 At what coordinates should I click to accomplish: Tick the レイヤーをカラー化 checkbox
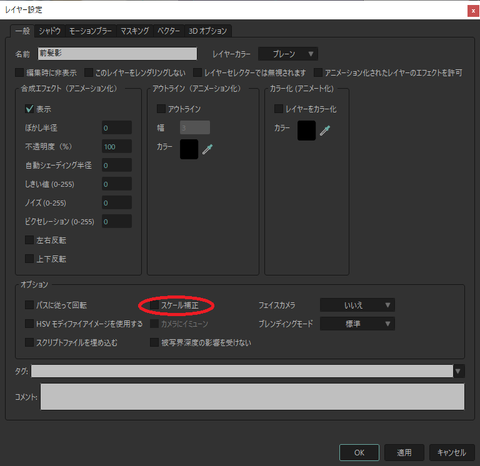coord(278,109)
